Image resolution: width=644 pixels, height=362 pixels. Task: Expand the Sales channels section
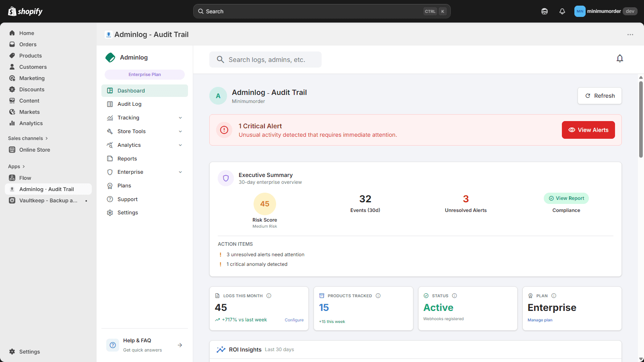(x=28, y=138)
